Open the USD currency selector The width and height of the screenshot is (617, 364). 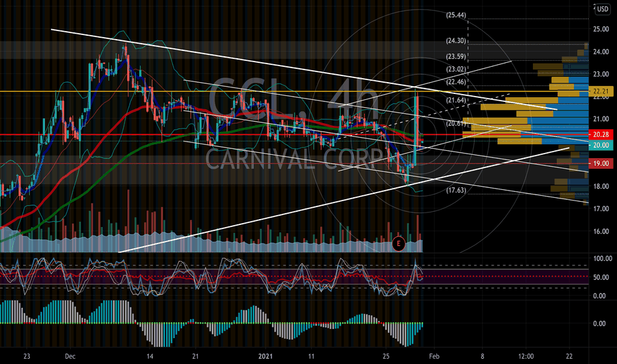click(602, 9)
